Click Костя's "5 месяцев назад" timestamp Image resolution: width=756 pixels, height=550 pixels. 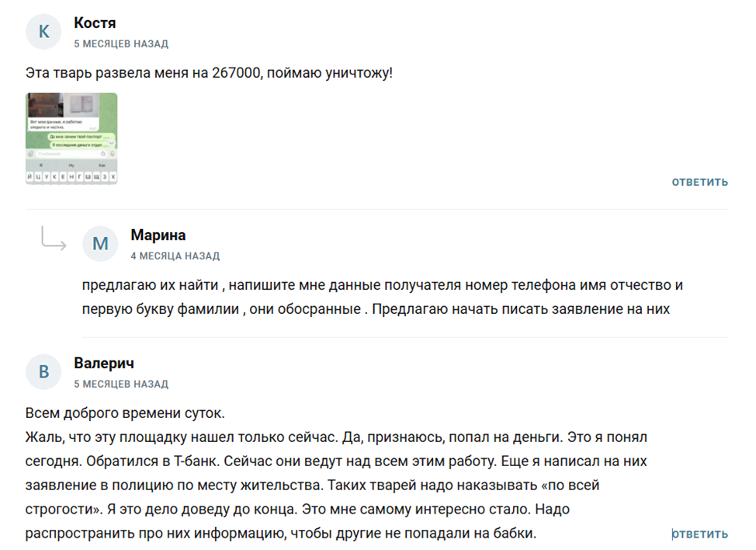click(x=121, y=44)
